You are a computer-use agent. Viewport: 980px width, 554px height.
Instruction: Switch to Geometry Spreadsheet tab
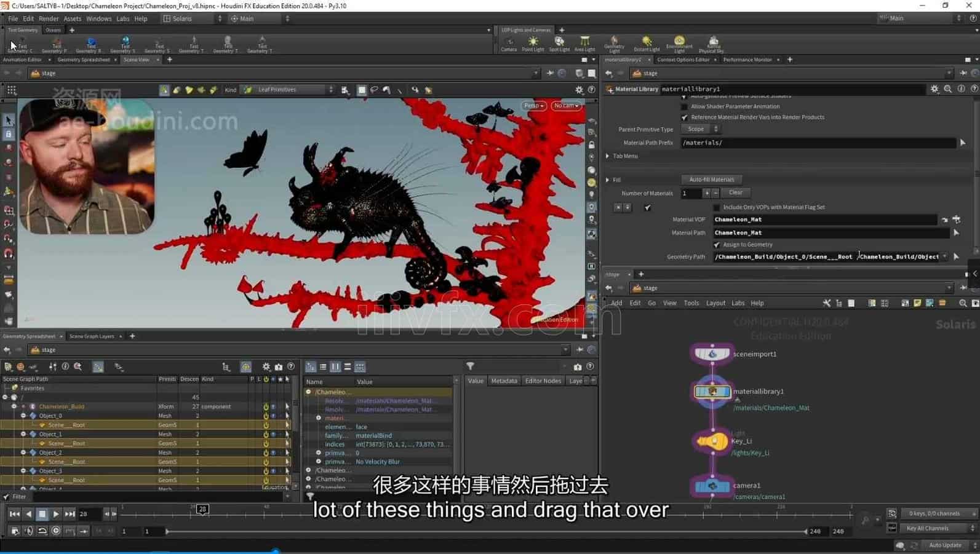(84, 60)
